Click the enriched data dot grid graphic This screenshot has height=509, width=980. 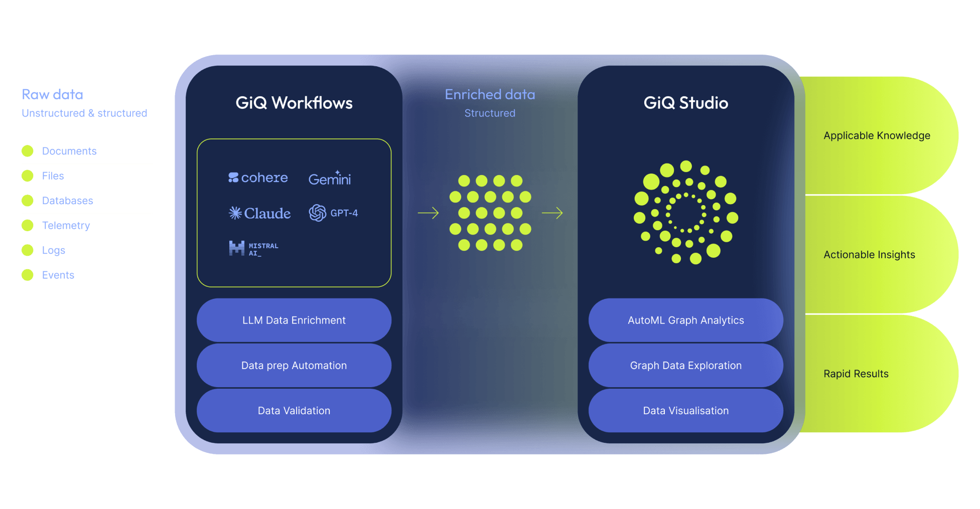tap(490, 213)
